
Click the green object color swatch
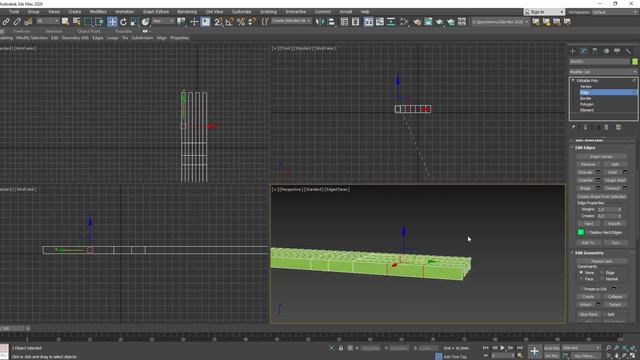[x=635, y=62]
